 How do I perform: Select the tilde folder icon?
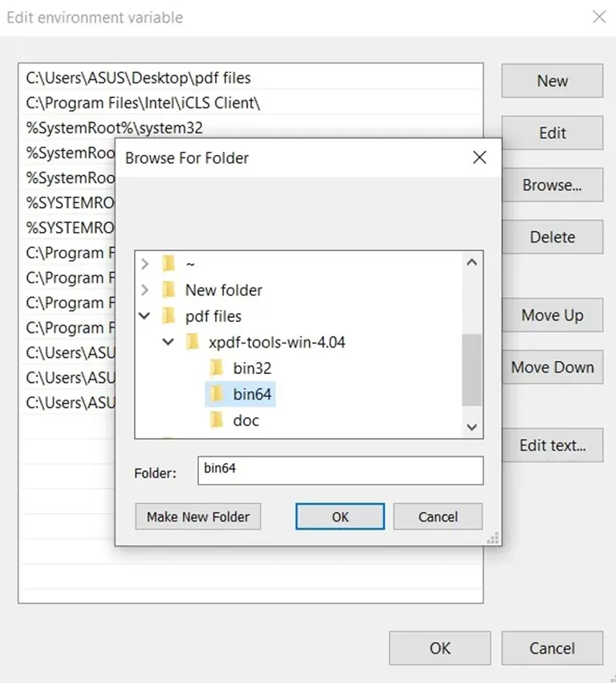pyautogui.click(x=168, y=263)
